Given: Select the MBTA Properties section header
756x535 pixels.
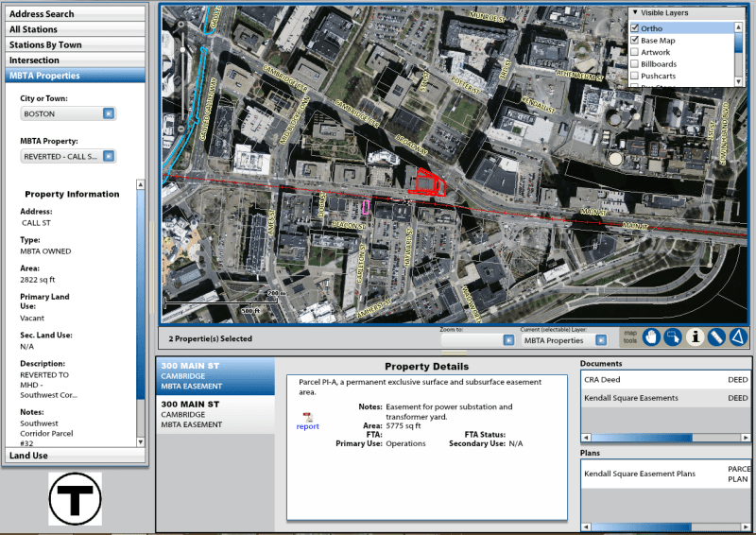Looking at the screenshot, I should tap(76, 76).
